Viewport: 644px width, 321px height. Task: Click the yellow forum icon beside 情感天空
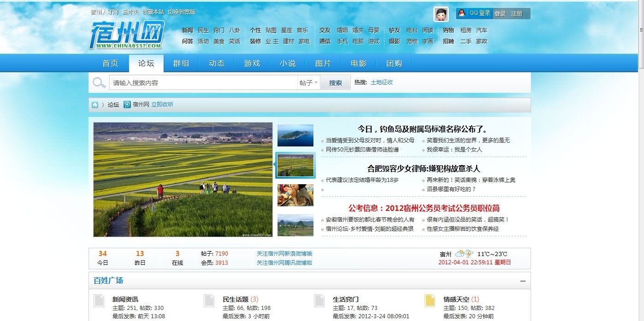pos(430,301)
